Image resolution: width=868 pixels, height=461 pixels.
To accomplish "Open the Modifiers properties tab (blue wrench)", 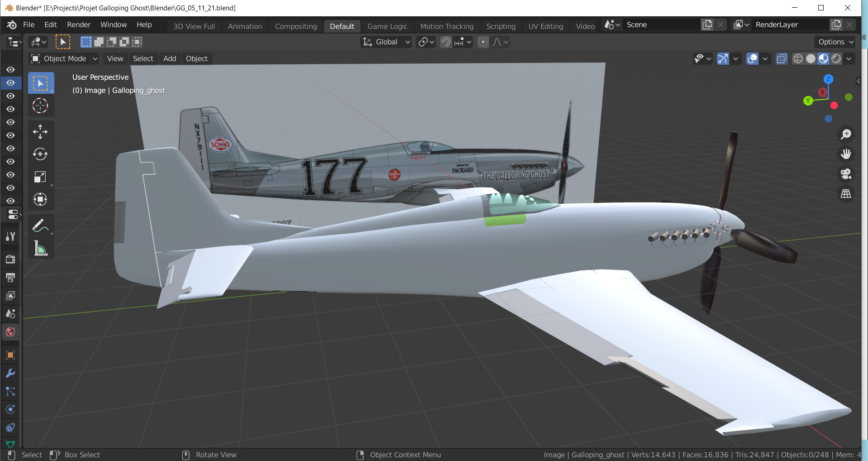I will click(x=10, y=373).
